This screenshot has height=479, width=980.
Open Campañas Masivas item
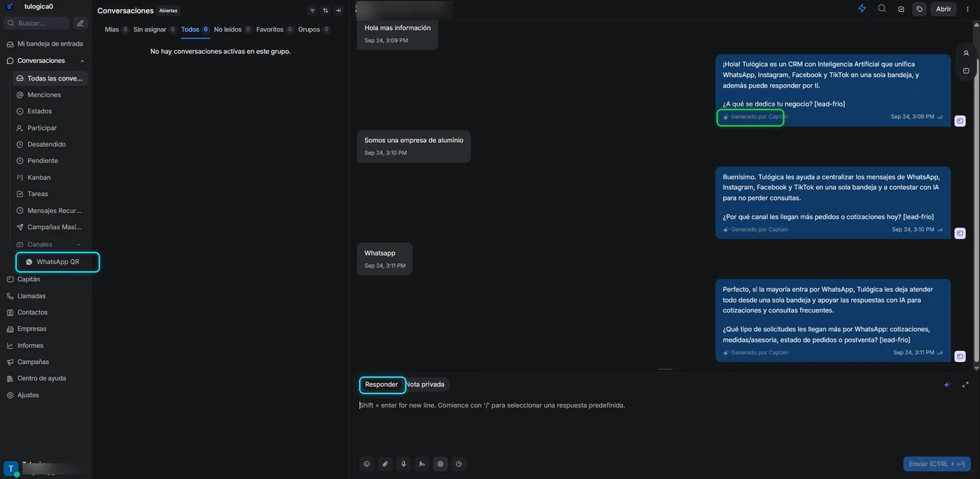click(50, 227)
